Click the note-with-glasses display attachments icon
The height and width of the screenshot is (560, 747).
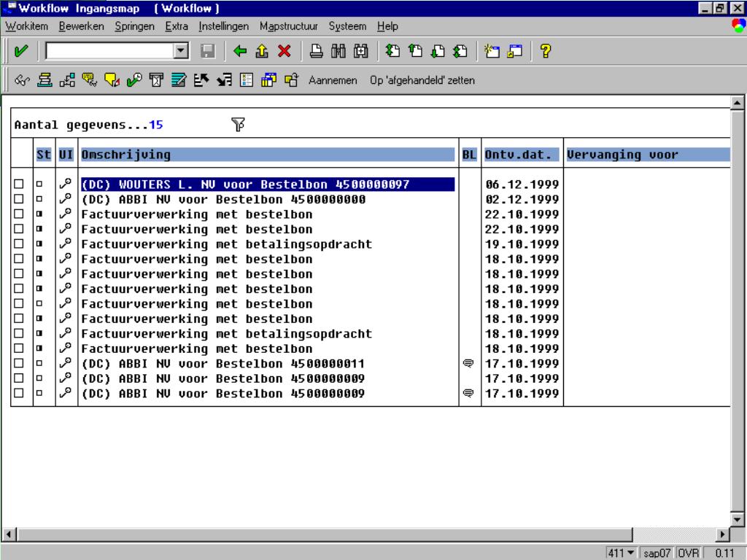(x=90, y=80)
